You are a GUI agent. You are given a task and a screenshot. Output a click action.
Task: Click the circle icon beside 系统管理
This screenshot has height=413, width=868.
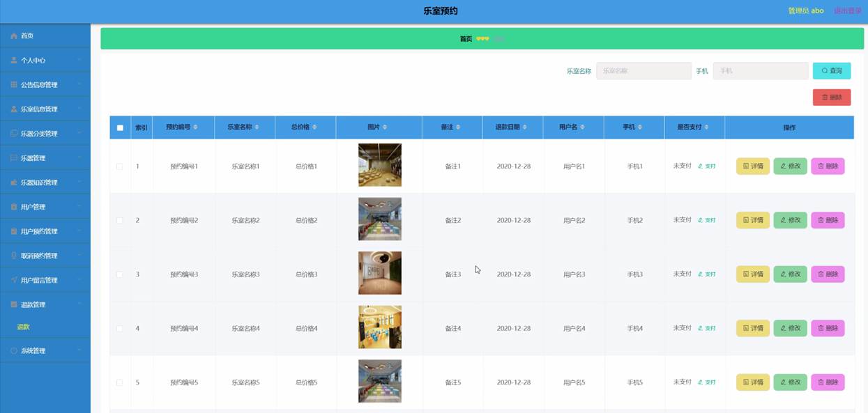(x=14, y=350)
